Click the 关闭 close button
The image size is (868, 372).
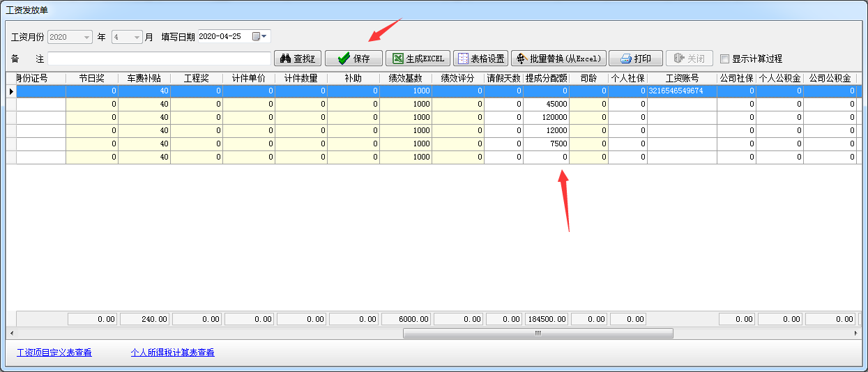(689, 59)
